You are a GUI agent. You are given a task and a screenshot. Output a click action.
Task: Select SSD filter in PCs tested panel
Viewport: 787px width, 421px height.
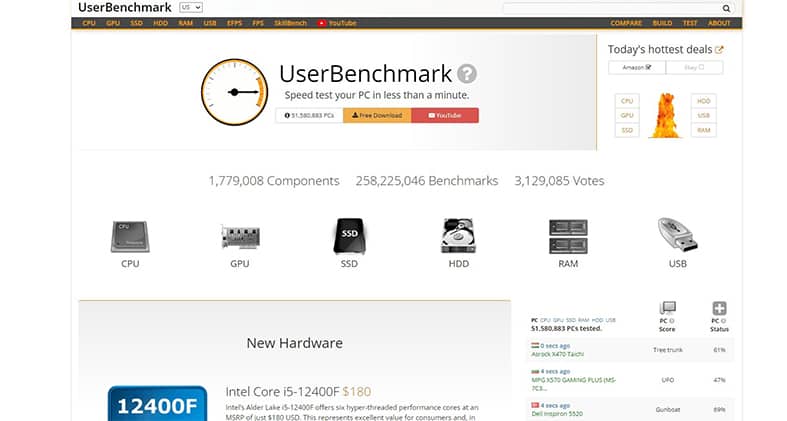click(571, 320)
